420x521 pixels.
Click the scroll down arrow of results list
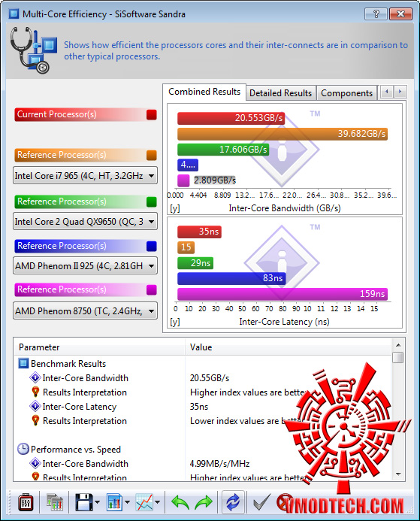398,474
